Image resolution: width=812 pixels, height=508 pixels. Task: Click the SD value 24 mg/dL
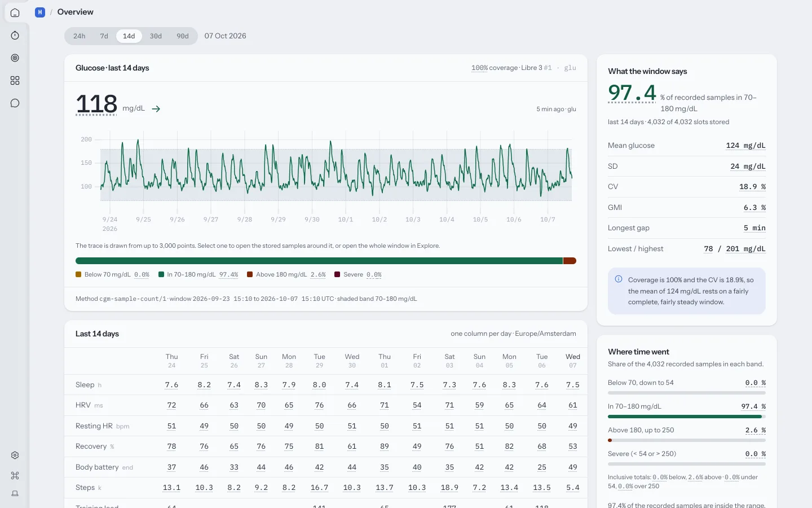[748, 167]
